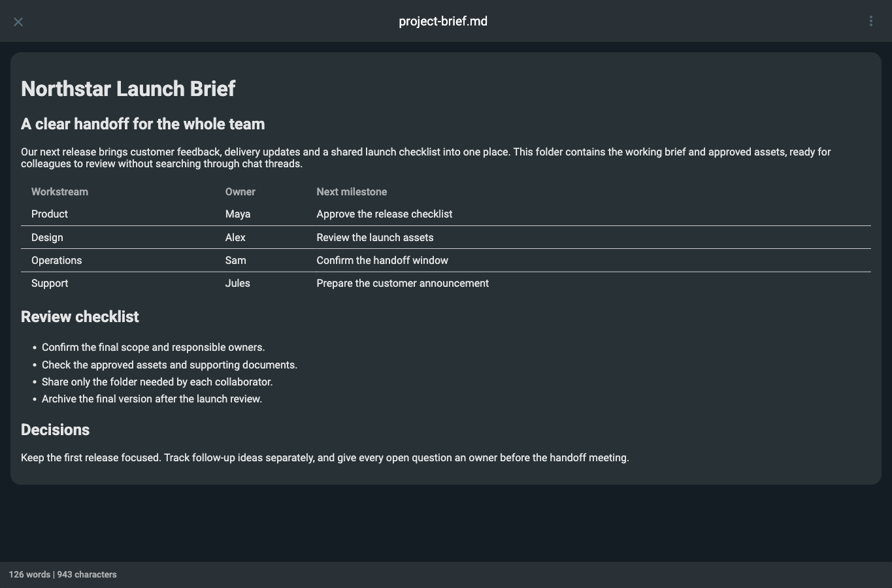Click 'Review the launch assets' milestone
This screenshot has width=892, height=588.
tap(375, 238)
